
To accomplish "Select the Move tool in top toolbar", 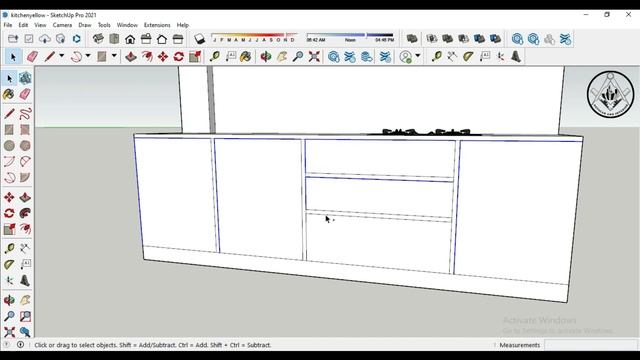I will pos(163,56).
